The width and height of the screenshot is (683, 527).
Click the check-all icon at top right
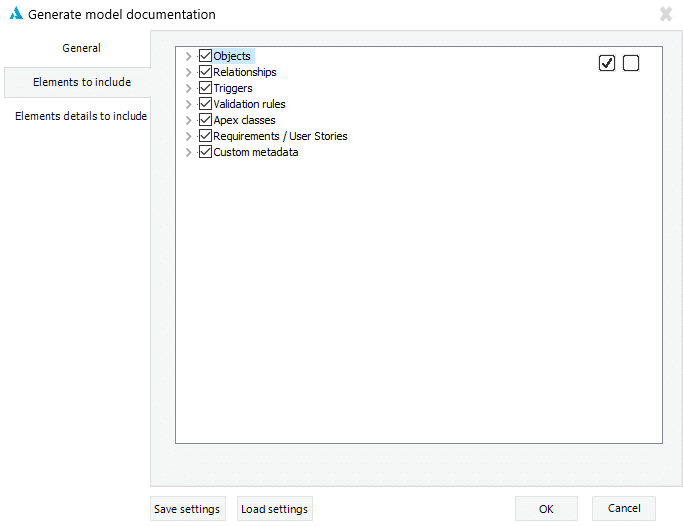pyautogui.click(x=607, y=64)
